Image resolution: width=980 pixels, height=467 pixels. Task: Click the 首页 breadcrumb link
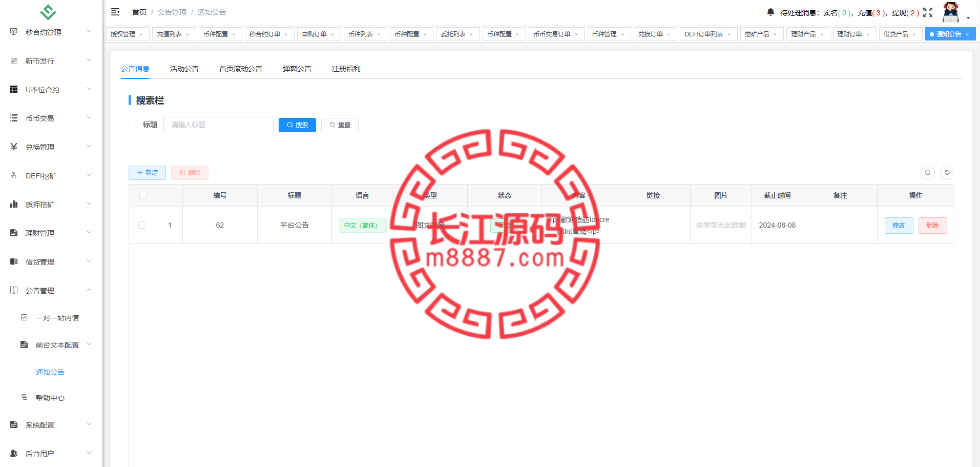(x=139, y=12)
